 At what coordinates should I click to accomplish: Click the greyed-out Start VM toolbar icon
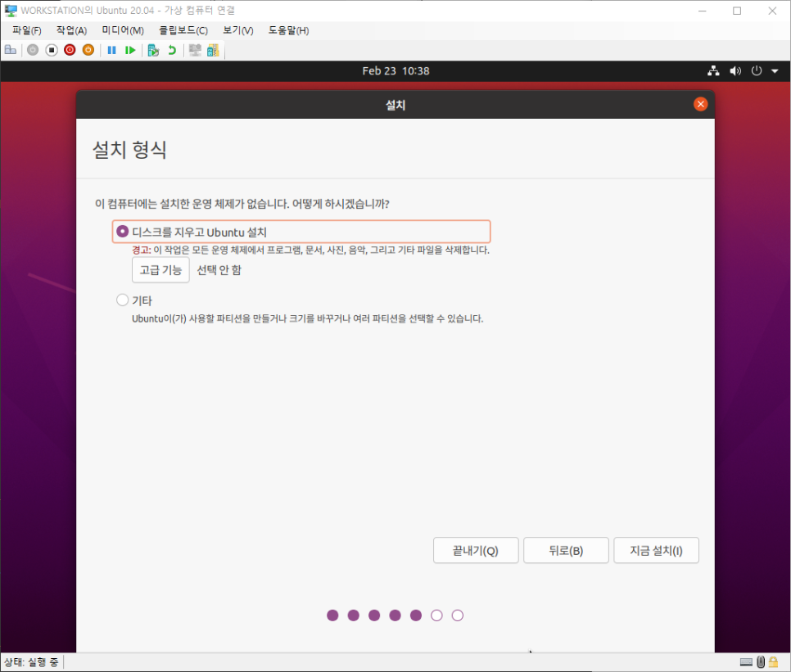[x=33, y=50]
